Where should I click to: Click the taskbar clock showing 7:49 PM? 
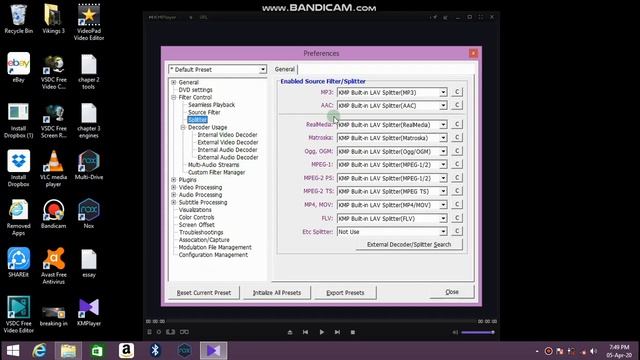[x=619, y=351]
